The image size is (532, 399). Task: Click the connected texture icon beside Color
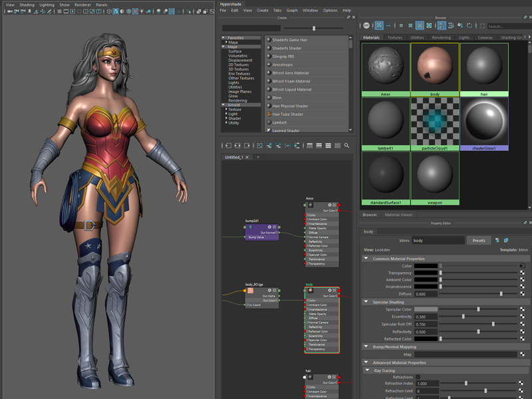pyautogui.click(x=522, y=266)
